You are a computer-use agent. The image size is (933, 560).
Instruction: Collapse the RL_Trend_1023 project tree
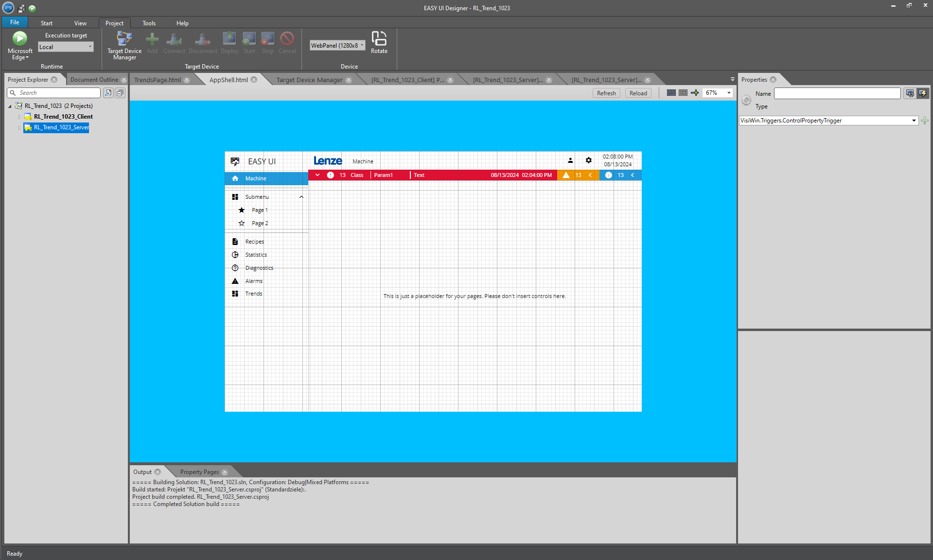[10, 105]
